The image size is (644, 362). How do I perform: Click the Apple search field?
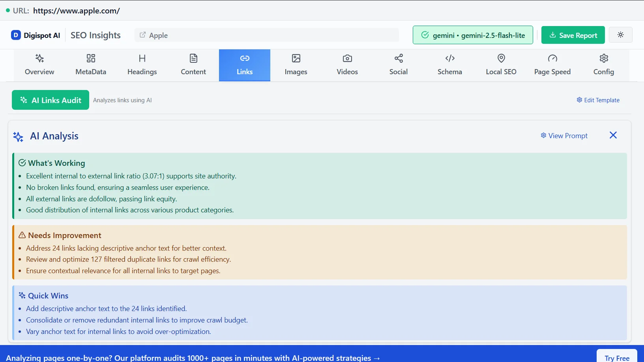(267, 35)
